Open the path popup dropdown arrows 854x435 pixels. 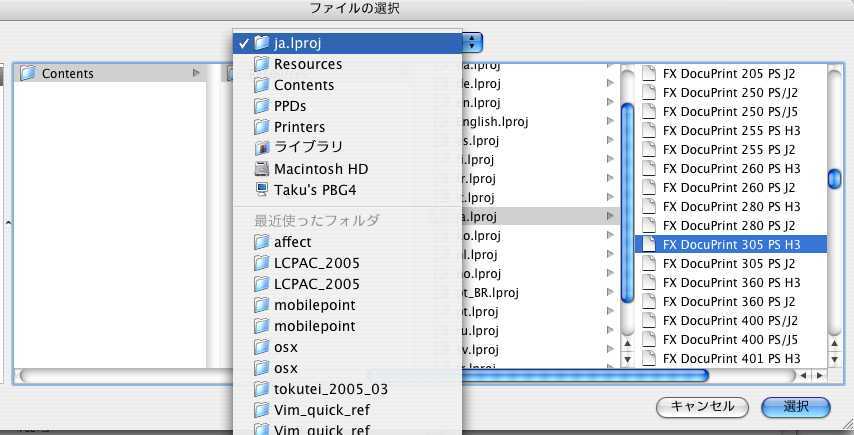(473, 43)
